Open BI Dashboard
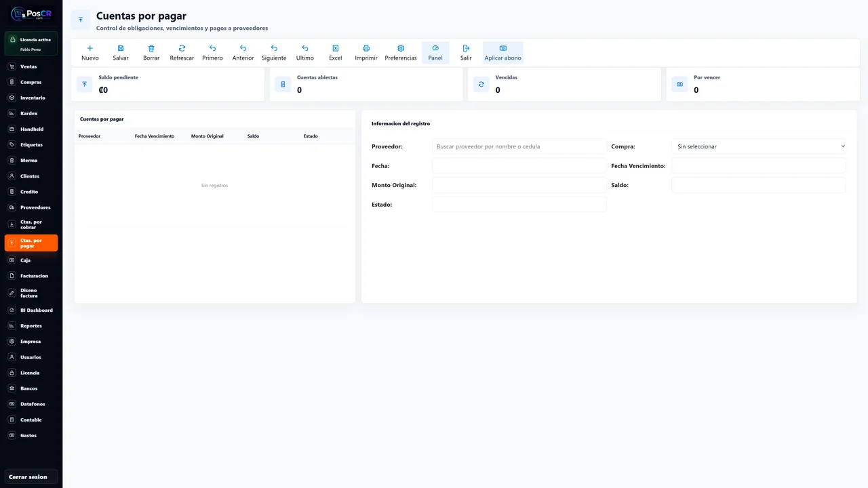The height and width of the screenshot is (488, 868). [31, 310]
